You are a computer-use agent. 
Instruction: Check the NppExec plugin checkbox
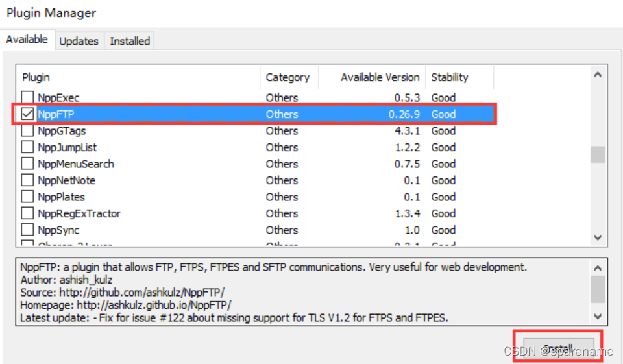pos(27,97)
